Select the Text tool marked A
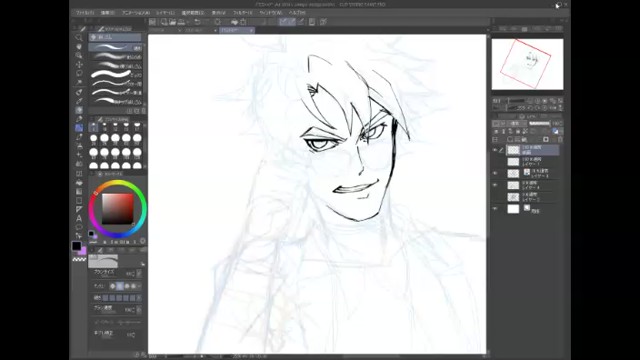640x360 pixels. (x=79, y=218)
